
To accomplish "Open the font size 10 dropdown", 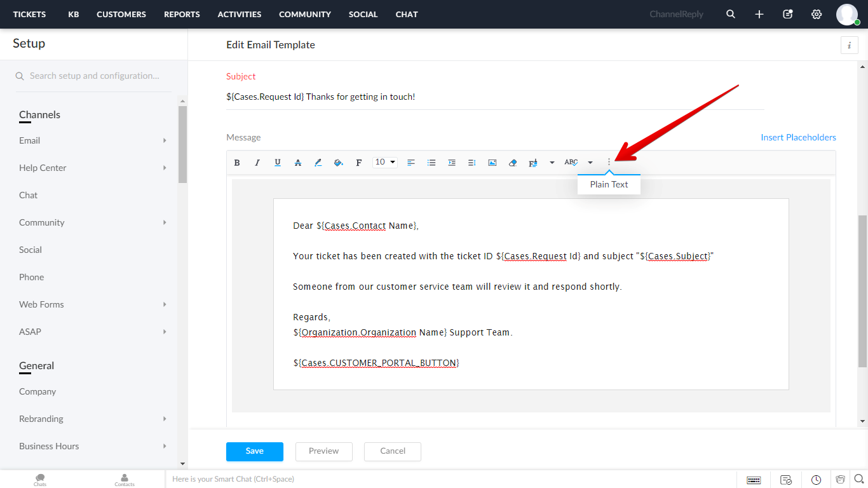I will coord(385,162).
